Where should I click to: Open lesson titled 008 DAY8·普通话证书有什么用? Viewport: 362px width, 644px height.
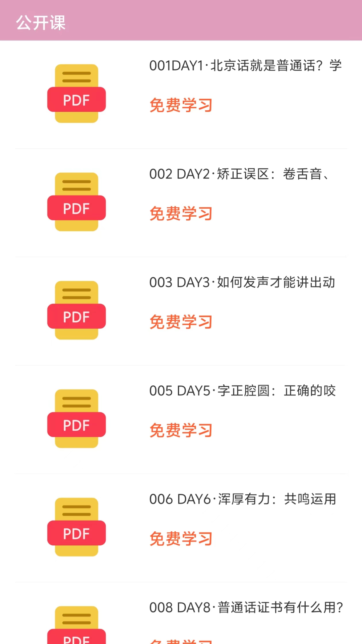pos(246,607)
